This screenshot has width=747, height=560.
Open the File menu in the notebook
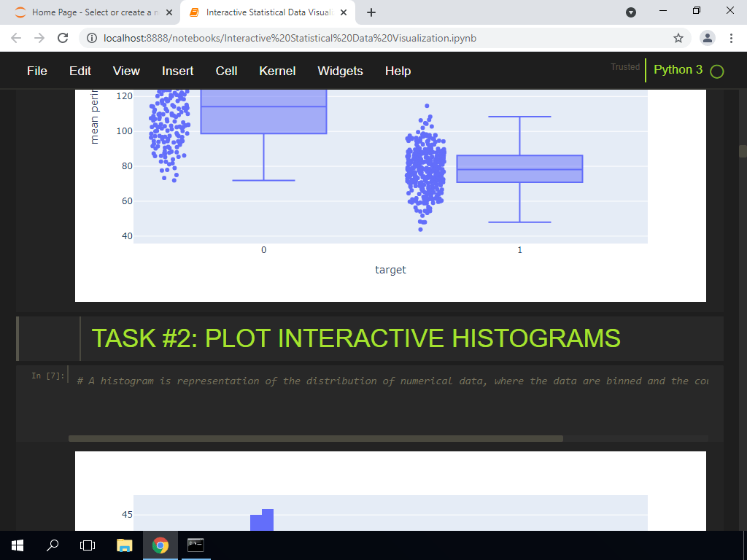click(x=36, y=71)
